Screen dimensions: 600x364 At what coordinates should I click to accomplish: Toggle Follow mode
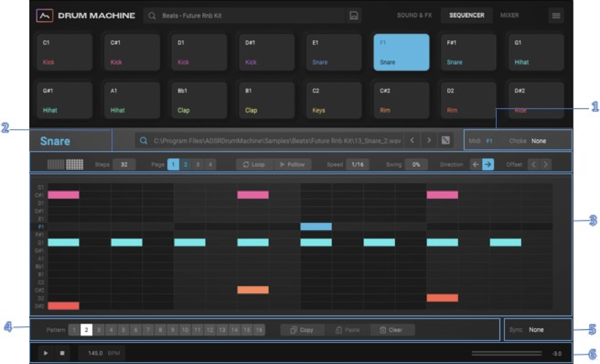292,164
